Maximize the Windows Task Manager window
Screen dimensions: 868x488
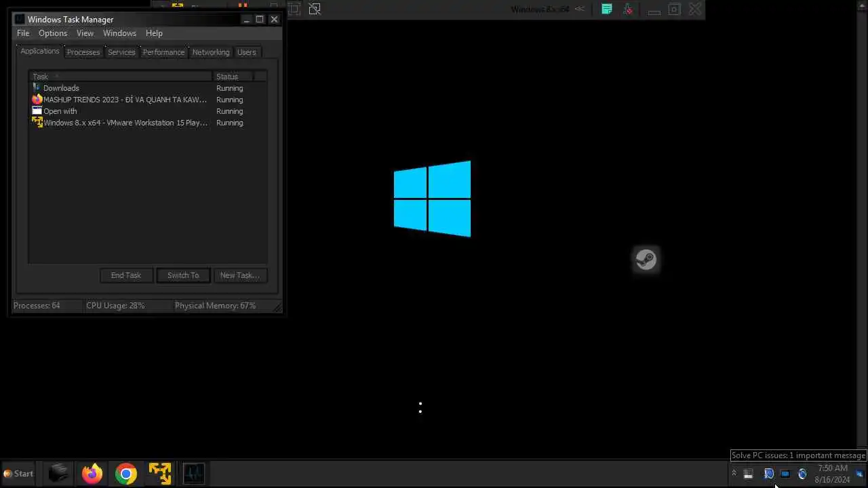click(x=259, y=19)
